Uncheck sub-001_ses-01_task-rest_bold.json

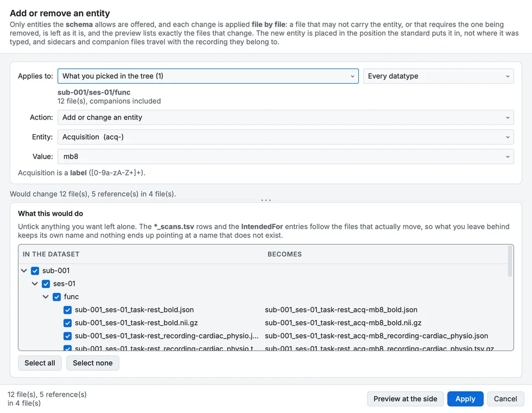[x=67, y=310]
